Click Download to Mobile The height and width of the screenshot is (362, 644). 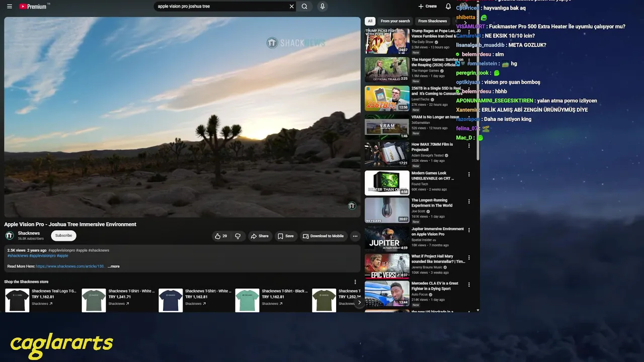coord(323,236)
